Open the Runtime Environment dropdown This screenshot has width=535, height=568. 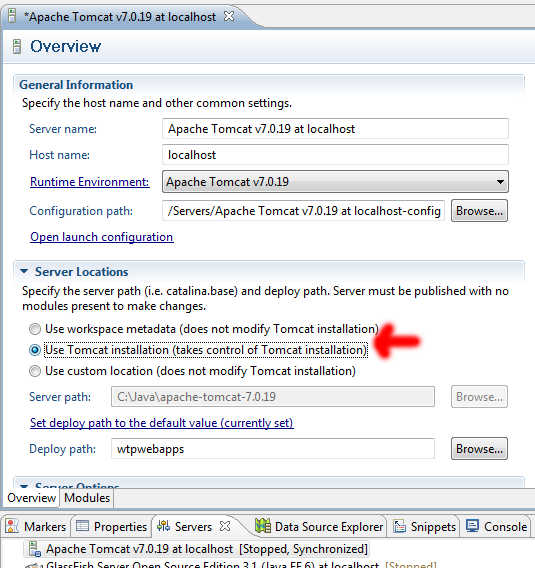click(335, 181)
